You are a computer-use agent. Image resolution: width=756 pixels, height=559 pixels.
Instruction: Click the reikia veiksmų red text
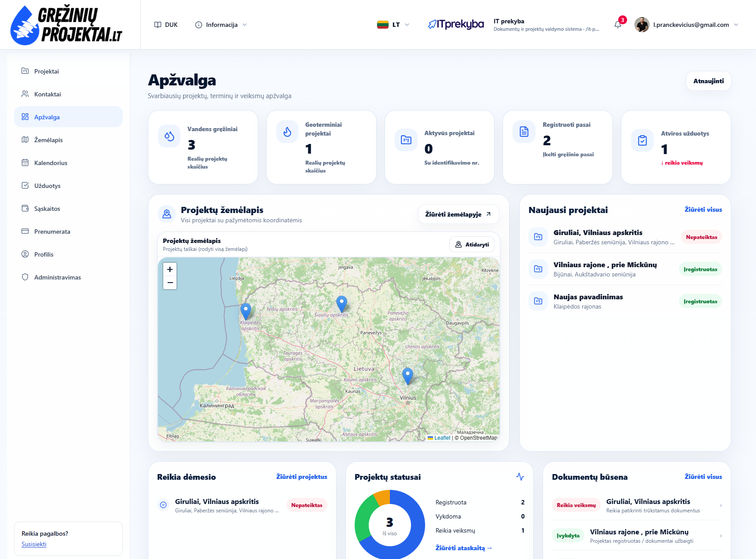[682, 163]
